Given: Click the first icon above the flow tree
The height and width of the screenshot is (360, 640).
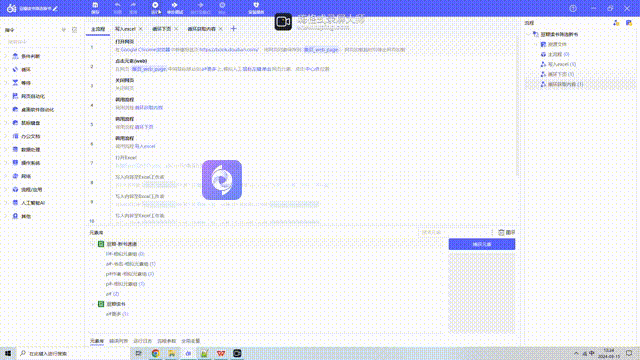Looking at the screenshot, I should [616, 23].
